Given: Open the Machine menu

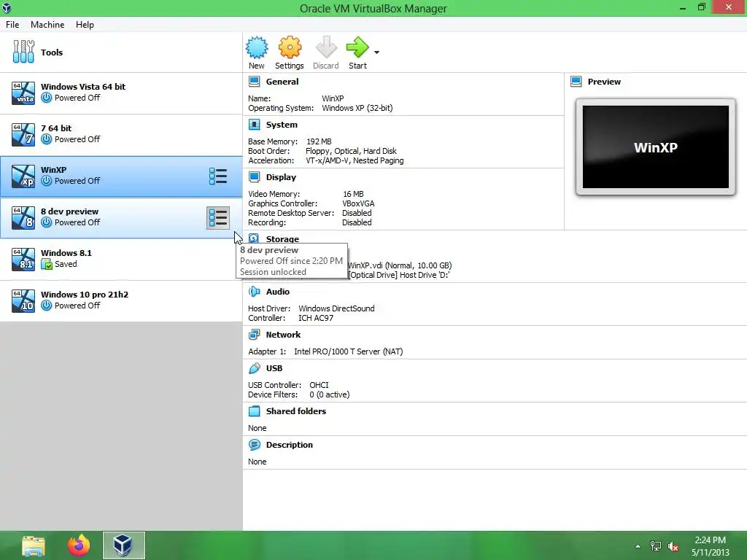Looking at the screenshot, I should coord(47,25).
